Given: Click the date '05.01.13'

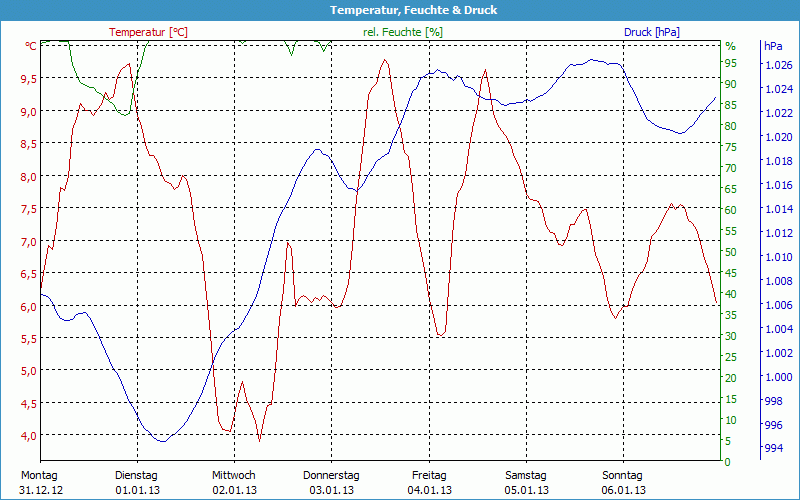Looking at the screenshot, I should coord(527,490).
